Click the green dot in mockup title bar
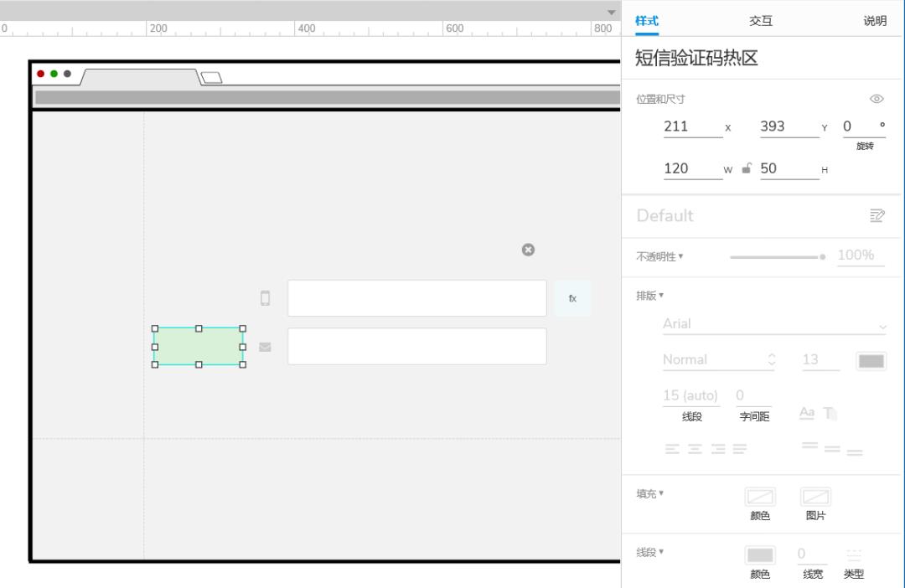905x588 pixels. click(54, 74)
